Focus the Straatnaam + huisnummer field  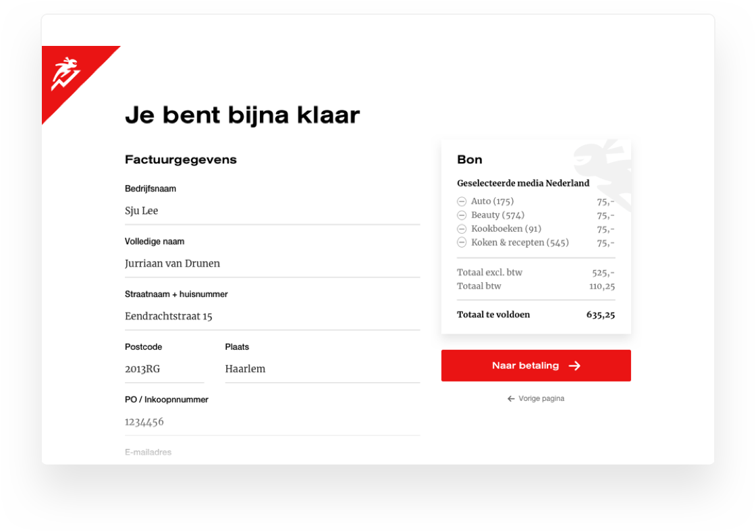273,317
